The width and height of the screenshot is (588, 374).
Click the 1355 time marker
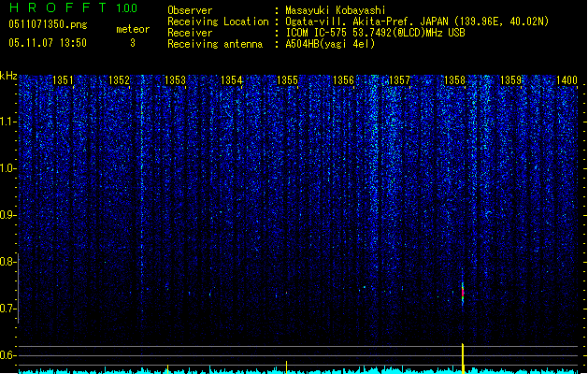[287, 80]
